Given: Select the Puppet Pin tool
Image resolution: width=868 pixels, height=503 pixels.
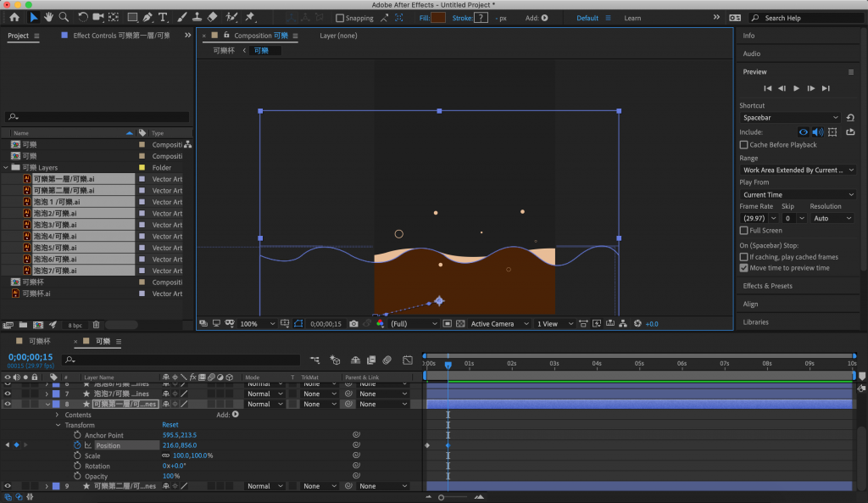Looking at the screenshot, I should 250,17.
